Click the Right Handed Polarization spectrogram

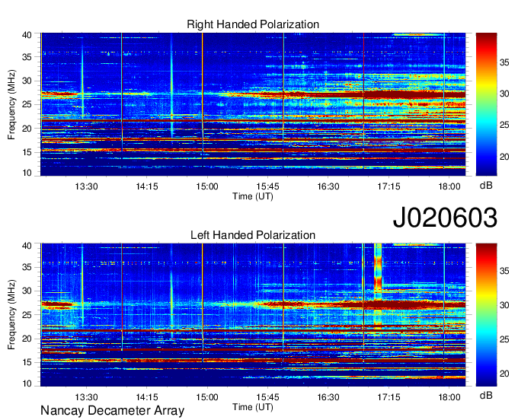pyautogui.click(x=253, y=104)
